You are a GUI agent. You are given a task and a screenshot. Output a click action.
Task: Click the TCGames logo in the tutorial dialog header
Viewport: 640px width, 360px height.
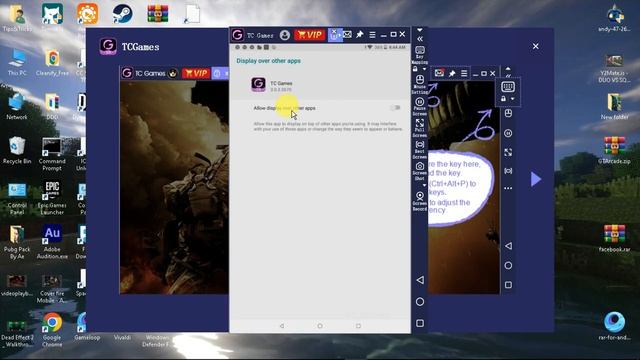click(108, 47)
